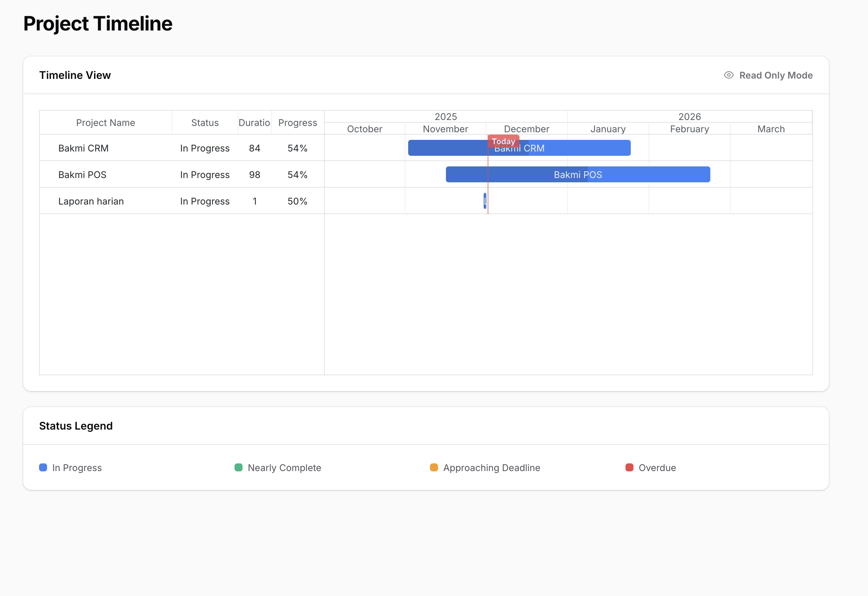Click the Read Only Mode label
The image size is (868, 596).
(776, 75)
